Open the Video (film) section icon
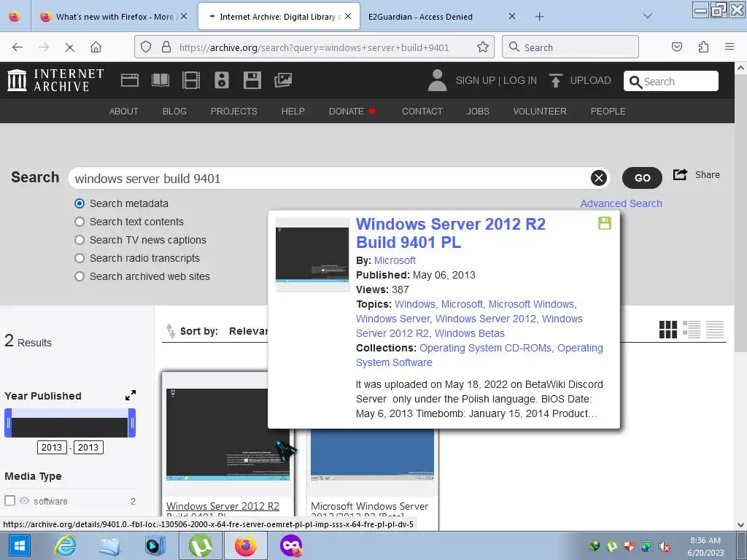747x560 pixels. [191, 80]
